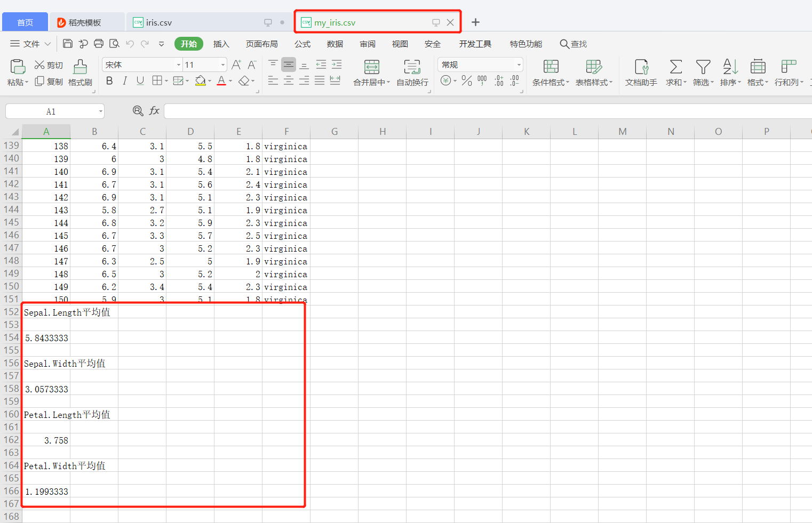Click the AutoSum (求和) icon

[x=676, y=67]
